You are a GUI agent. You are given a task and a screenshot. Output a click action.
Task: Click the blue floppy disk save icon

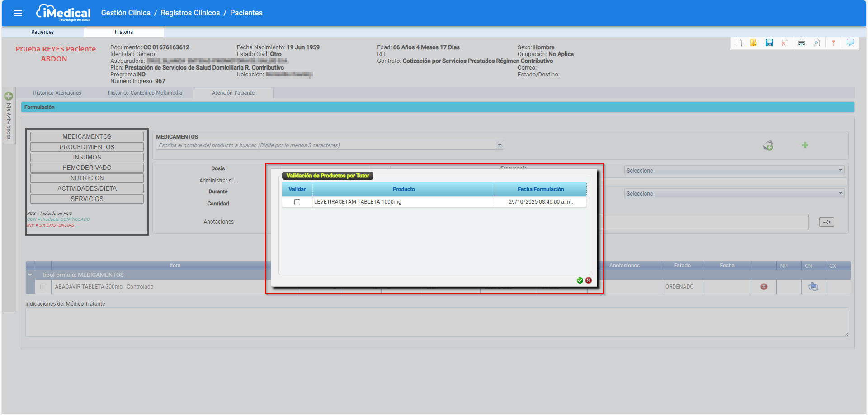tap(769, 42)
